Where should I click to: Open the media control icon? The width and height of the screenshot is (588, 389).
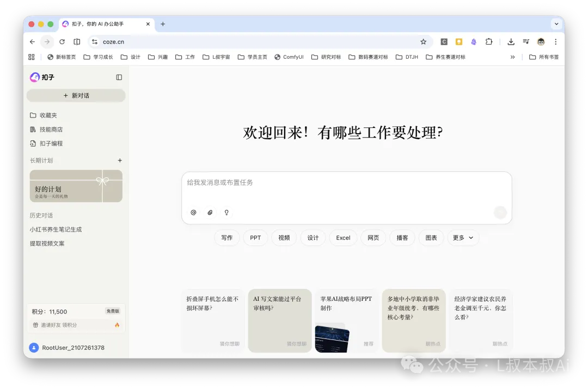[x=526, y=42]
